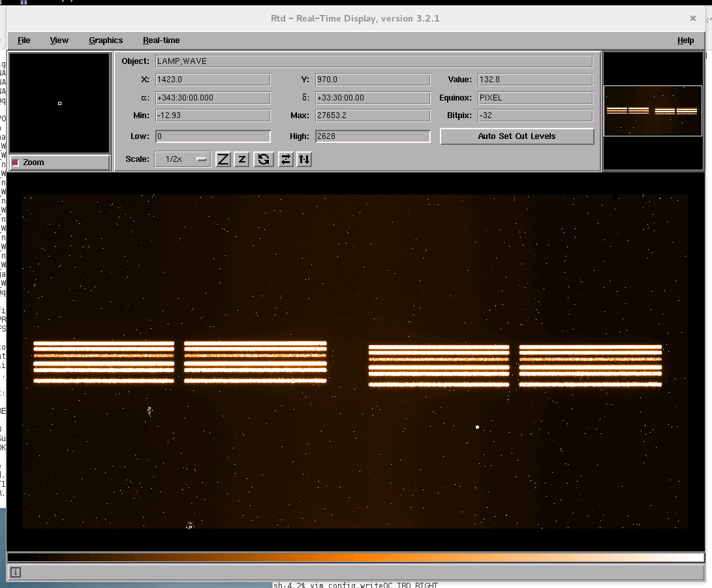
Task: Flip image horizontally with the left-right arrows icon
Action: tap(285, 159)
